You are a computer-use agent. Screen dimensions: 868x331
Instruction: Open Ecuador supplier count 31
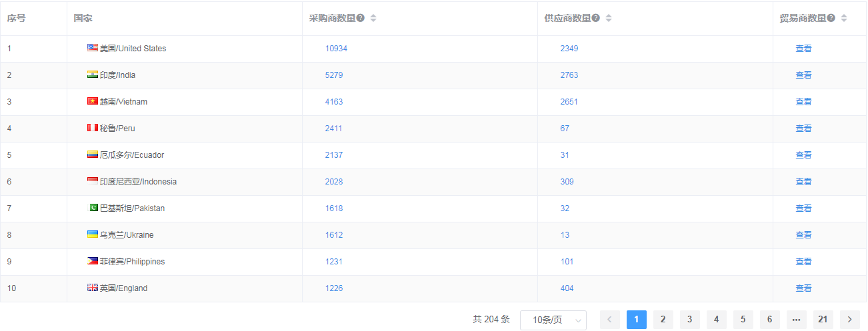point(565,155)
